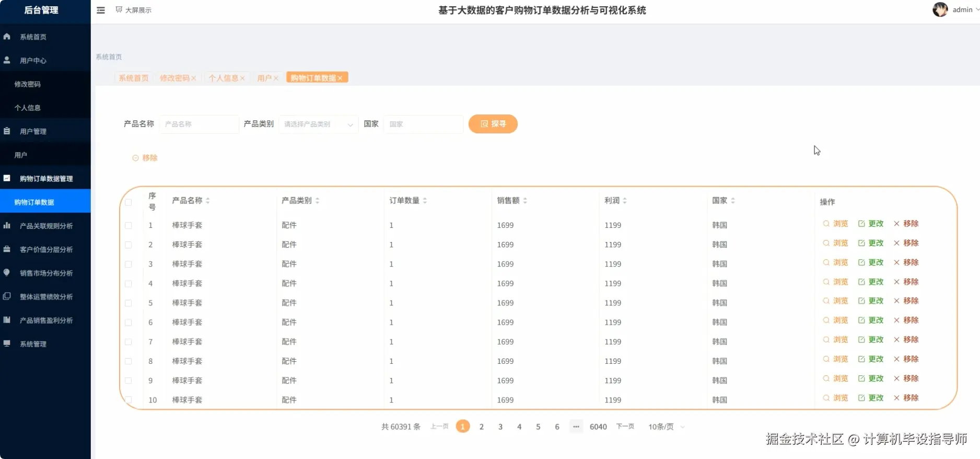Click 更改 edit for row 10
Viewport: 980px width, 459px height.
click(x=871, y=398)
